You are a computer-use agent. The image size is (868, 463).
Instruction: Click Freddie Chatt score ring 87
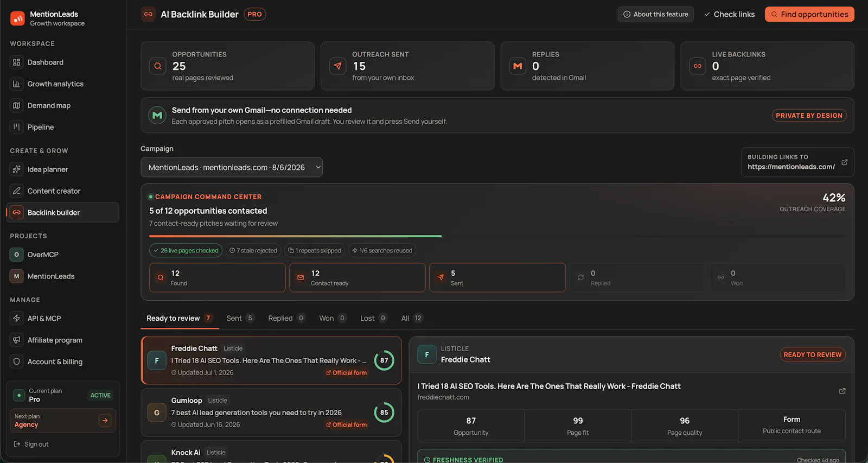(384, 360)
